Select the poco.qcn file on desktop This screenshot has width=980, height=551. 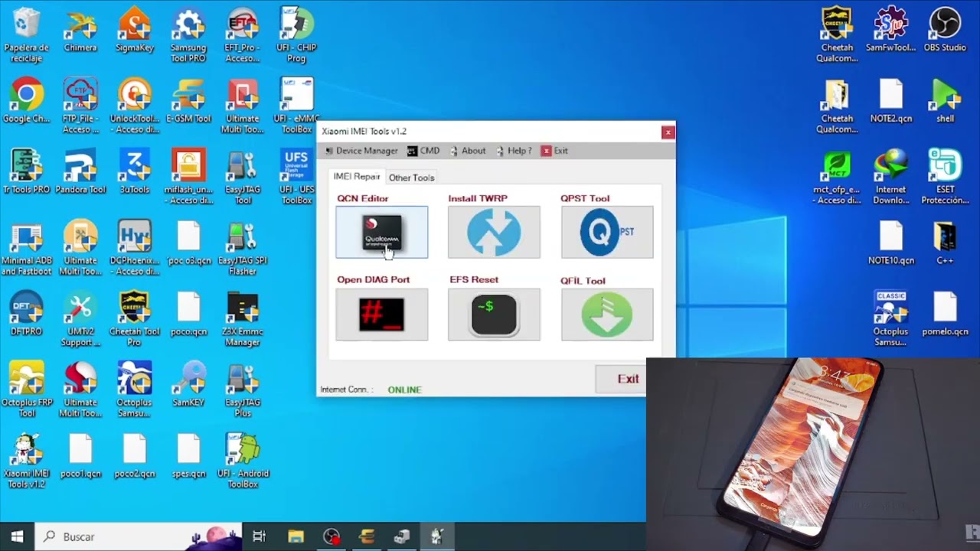click(x=188, y=315)
